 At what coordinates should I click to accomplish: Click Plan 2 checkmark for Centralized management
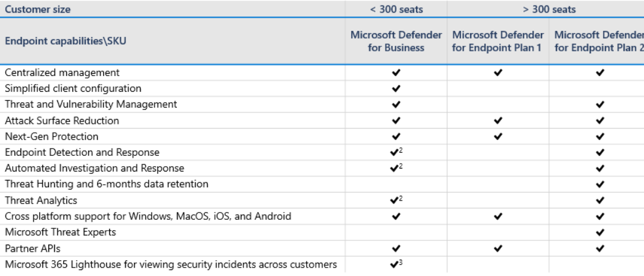(x=600, y=72)
